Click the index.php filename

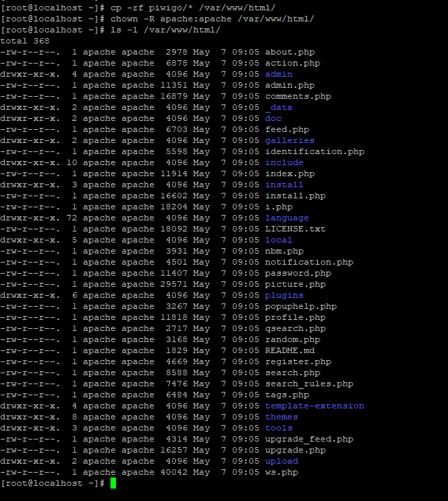[x=290, y=174]
